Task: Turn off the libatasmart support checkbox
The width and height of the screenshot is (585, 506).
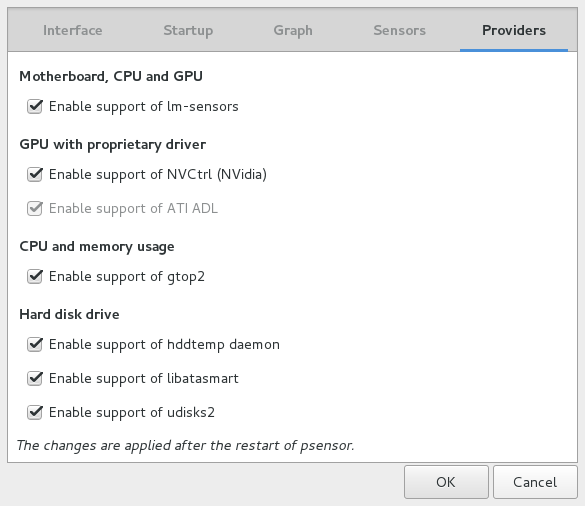Action: point(35,378)
